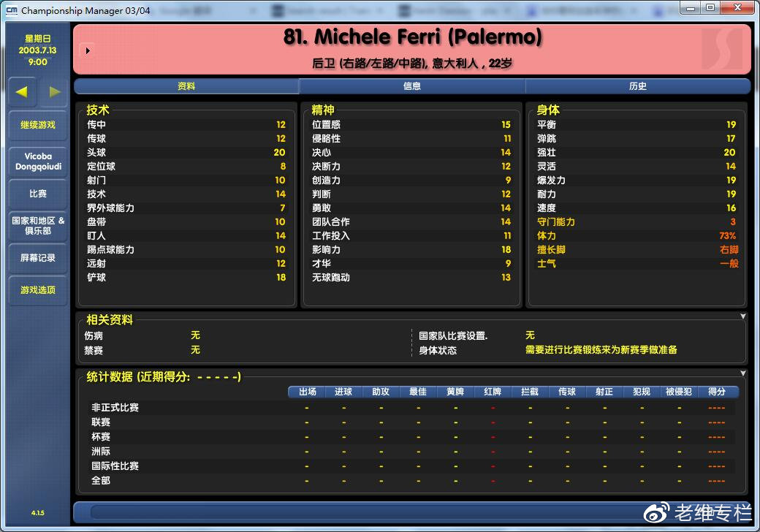Collapse the 相关资料 panel triangle
The width and height of the screenshot is (760, 532).
pyautogui.click(x=743, y=316)
